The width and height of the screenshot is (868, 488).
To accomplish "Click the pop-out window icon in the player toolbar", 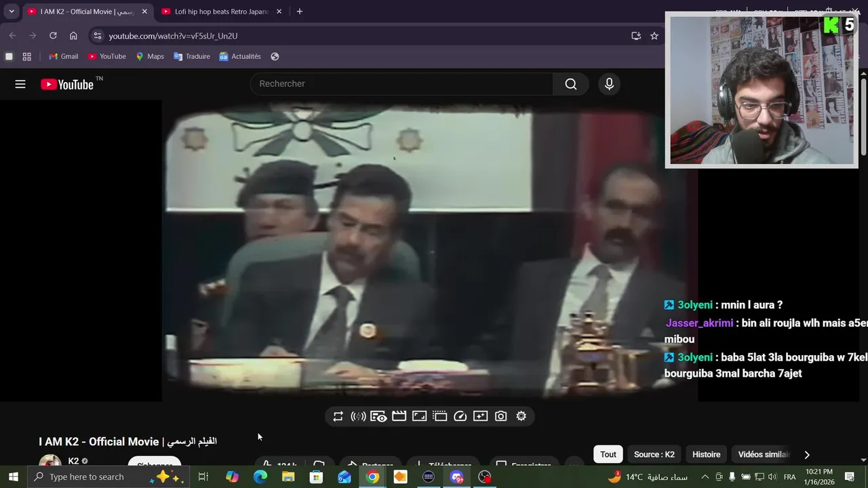I will coord(439,416).
